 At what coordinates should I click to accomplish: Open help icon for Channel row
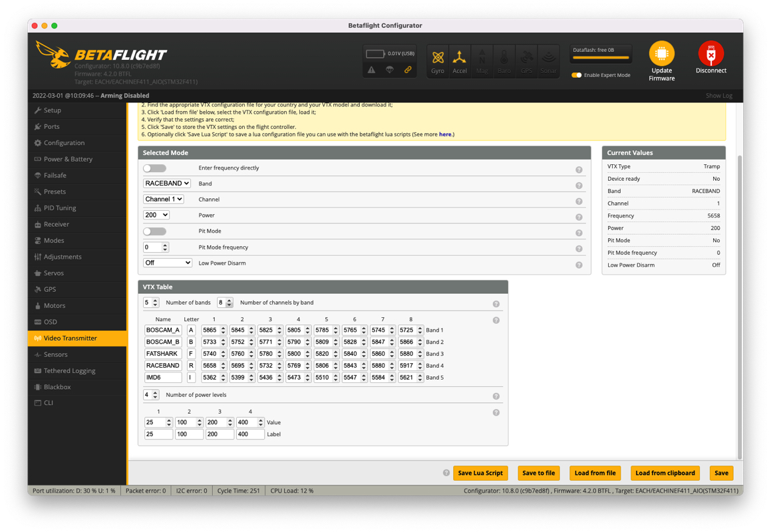pos(579,201)
